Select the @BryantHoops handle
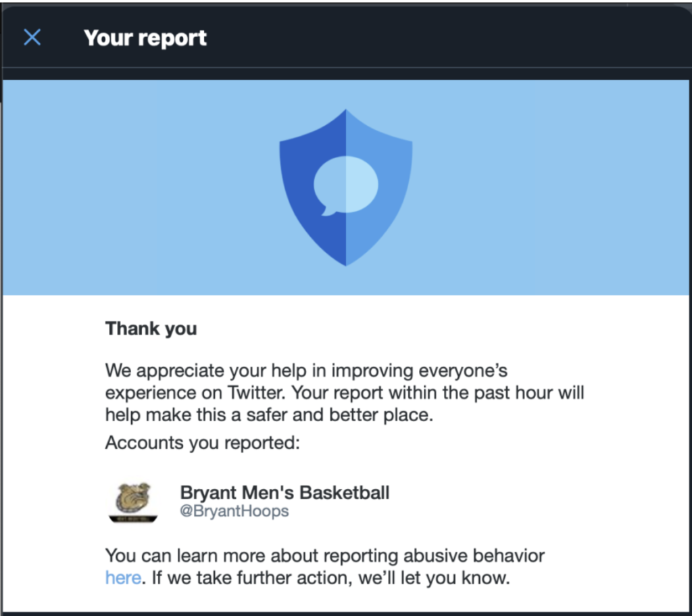Viewport: 692px width, 616px height. click(234, 511)
